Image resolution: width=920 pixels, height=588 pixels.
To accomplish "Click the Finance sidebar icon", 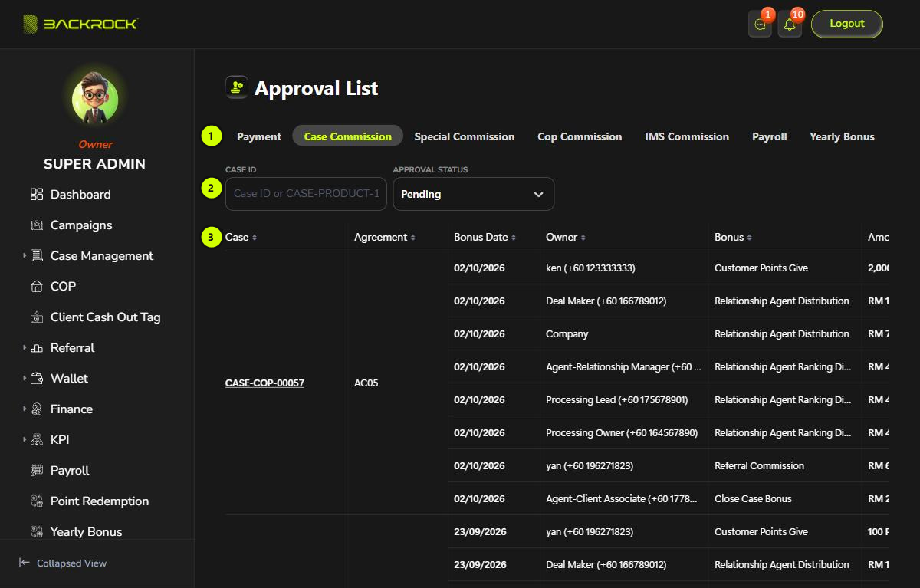I will tap(37, 409).
